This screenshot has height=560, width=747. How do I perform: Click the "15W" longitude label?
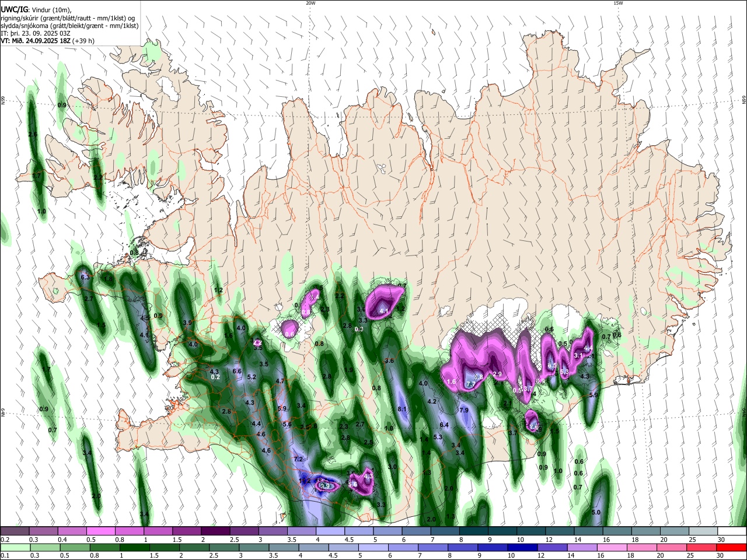(618, 3)
